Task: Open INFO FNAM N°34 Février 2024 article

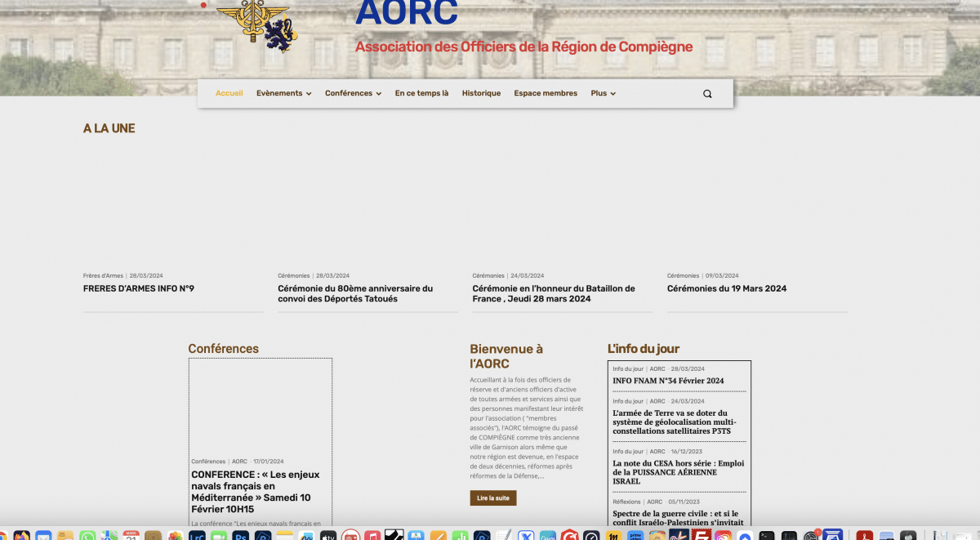Action: [668, 381]
